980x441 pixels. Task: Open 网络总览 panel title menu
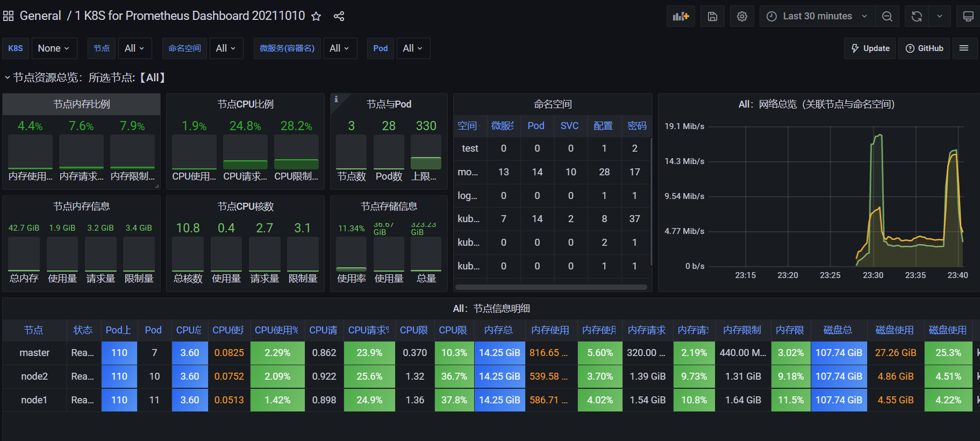coord(817,104)
